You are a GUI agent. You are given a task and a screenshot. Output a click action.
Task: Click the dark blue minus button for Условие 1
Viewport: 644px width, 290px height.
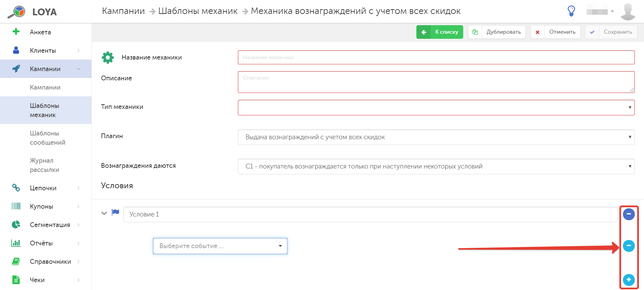click(629, 214)
